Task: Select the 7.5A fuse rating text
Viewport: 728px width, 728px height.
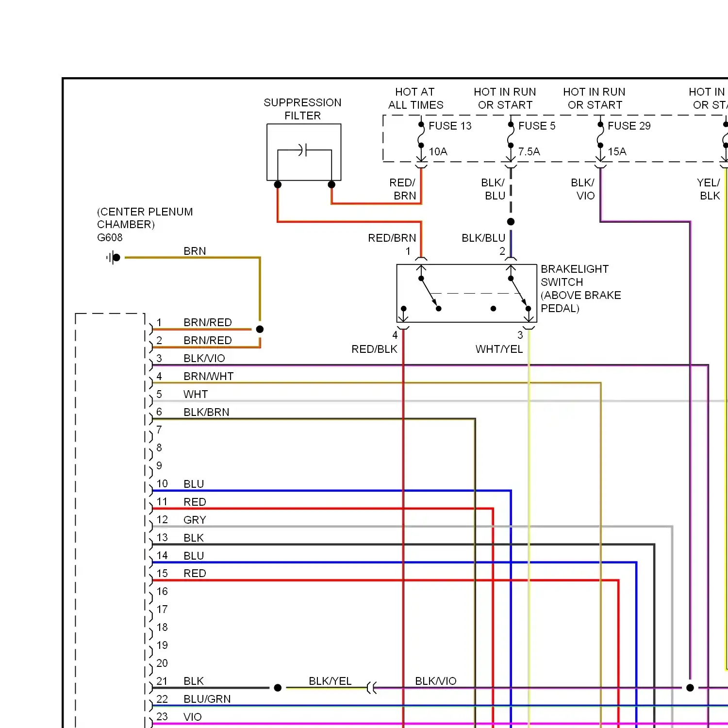Action: pos(529,151)
